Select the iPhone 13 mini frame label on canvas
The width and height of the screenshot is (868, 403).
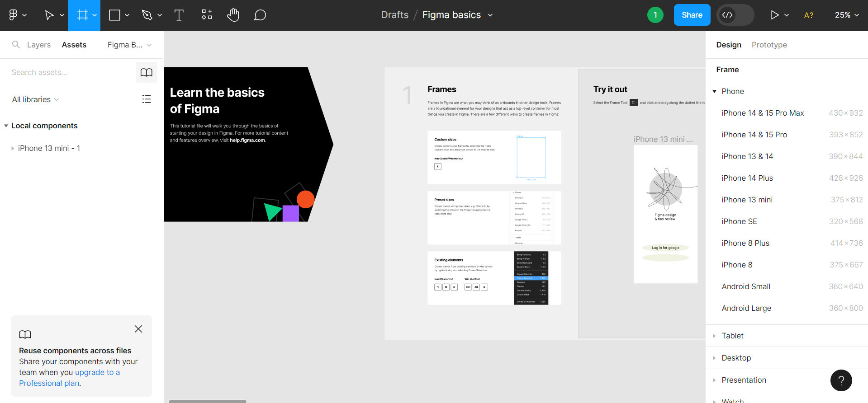pos(663,139)
